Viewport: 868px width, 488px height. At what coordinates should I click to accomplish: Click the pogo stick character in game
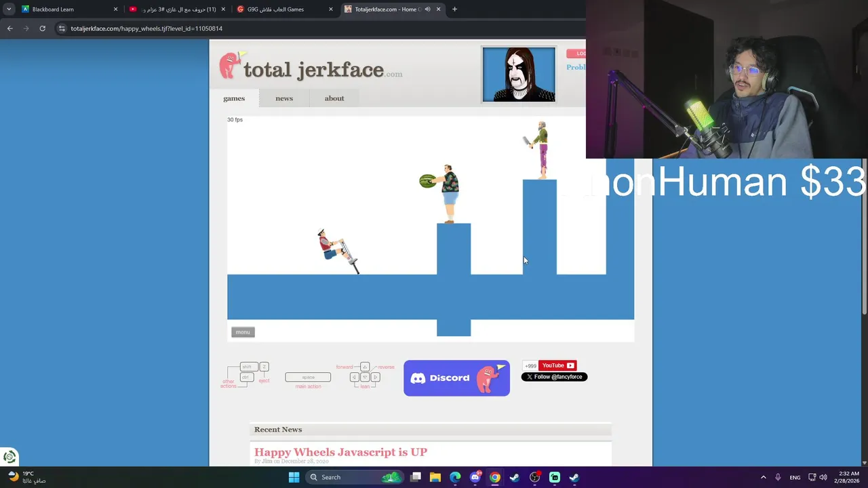[337, 251]
